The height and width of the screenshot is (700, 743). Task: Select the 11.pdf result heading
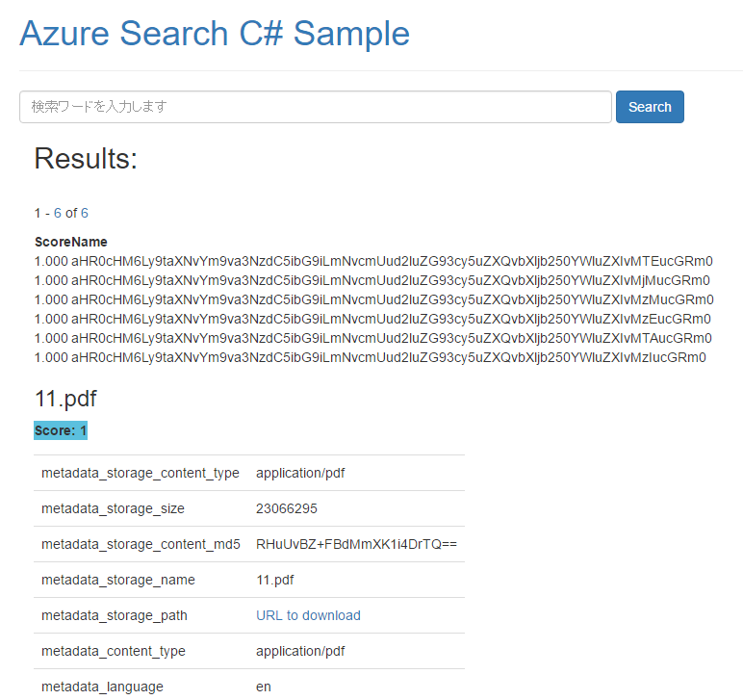(65, 399)
